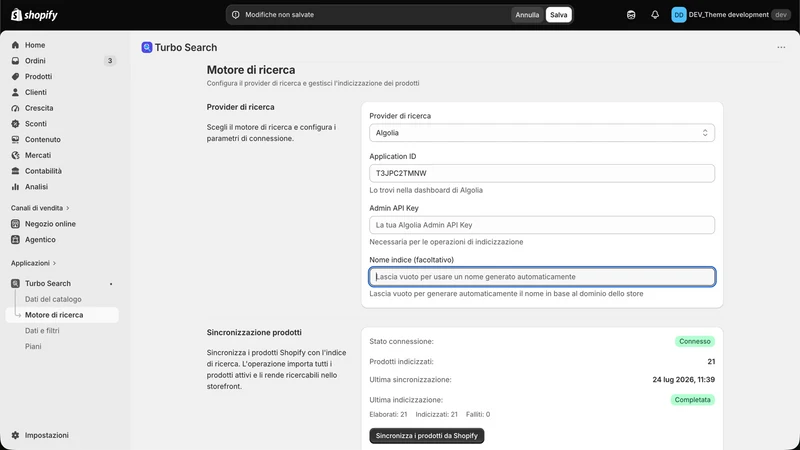Click the Falliti: 0 text
The image size is (800, 450).
point(478,414)
